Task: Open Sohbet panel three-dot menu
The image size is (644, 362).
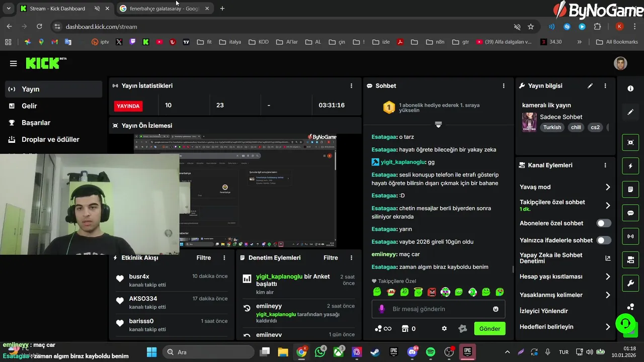Action: point(504,86)
